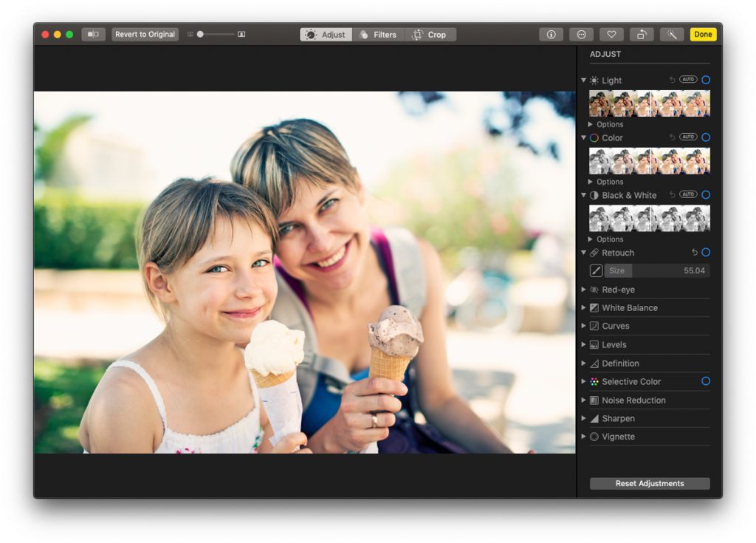Open the more options ellipsis icon
This screenshot has height=543, width=756.
582,34
